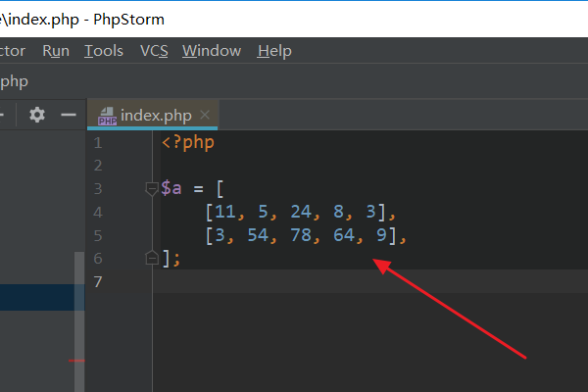
Task: Click the <?php opening tag
Action: click(188, 143)
